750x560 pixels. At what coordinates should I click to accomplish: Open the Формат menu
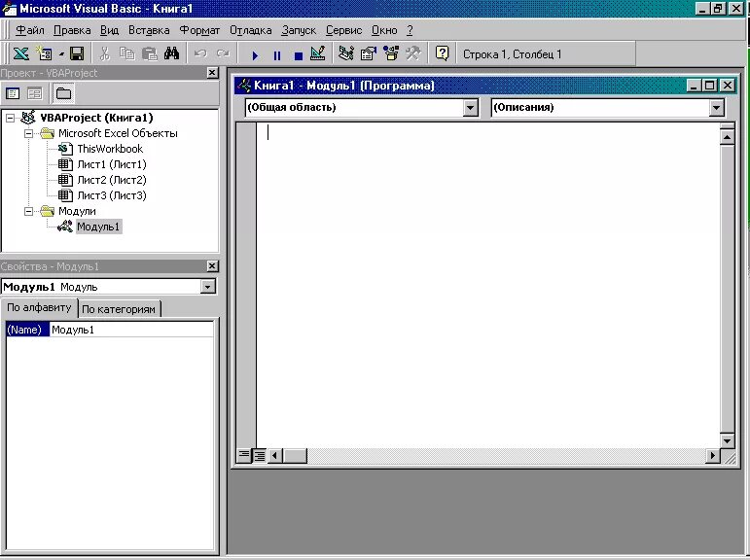pyautogui.click(x=199, y=30)
